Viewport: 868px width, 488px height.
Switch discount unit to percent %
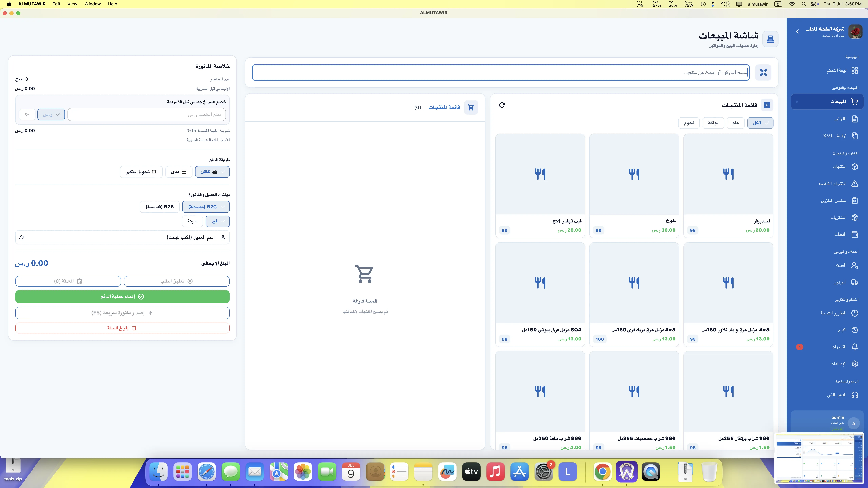tap(27, 115)
